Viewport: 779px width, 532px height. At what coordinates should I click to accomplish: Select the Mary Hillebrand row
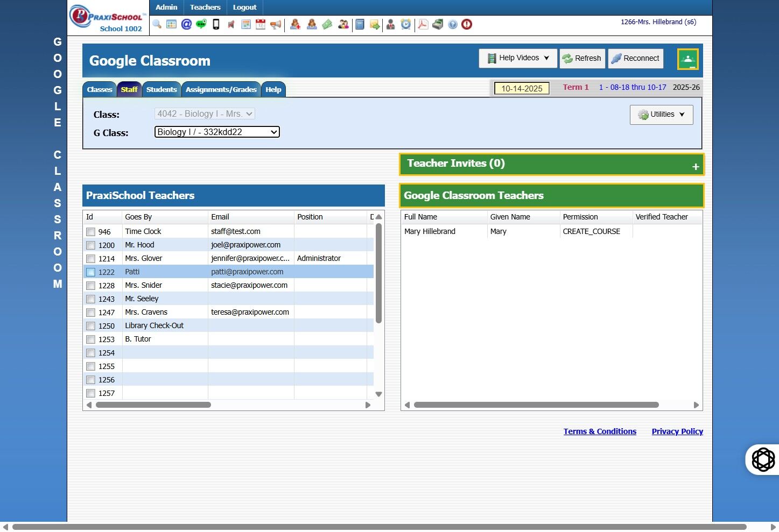pos(552,232)
